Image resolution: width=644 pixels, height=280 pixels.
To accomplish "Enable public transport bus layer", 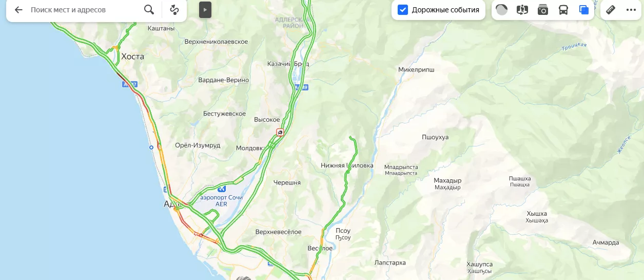I will pyautogui.click(x=563, y=10).
